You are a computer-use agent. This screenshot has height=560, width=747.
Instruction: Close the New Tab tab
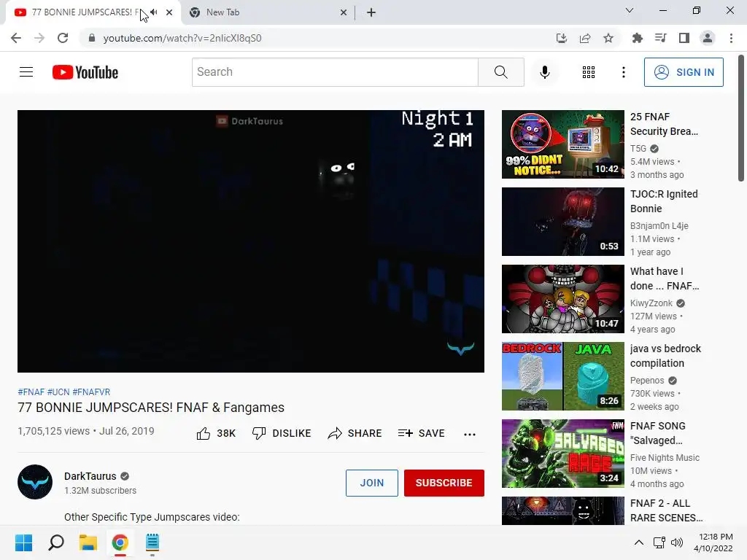coord(343,13)
